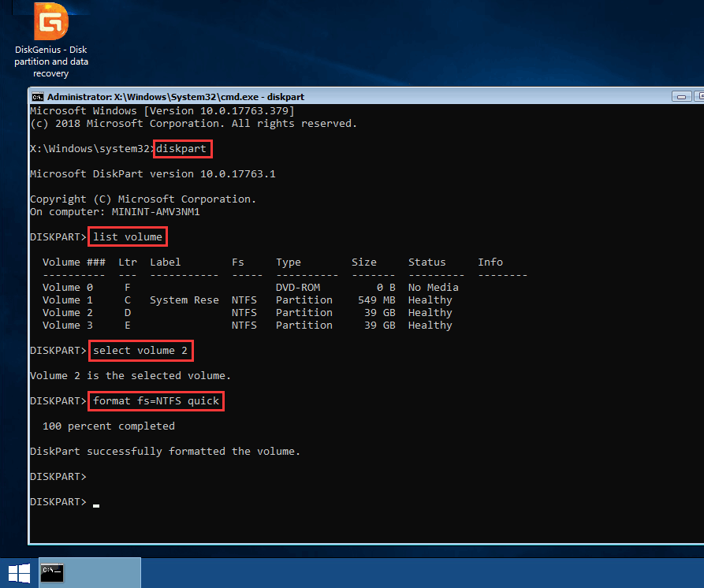Click the DiskGenius label under the desktop icon
This screenshot has height=588, width=704.
pyautogui.click(x=51, y=61)
